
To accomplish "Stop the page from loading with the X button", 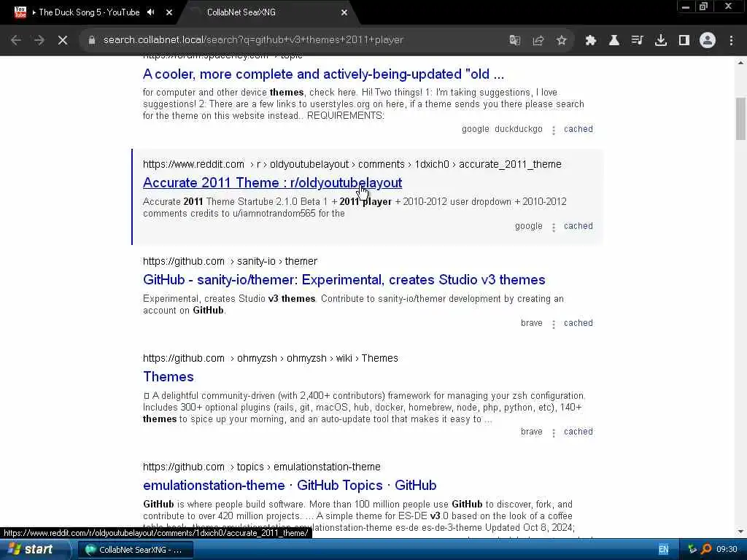I will [63, 41].
